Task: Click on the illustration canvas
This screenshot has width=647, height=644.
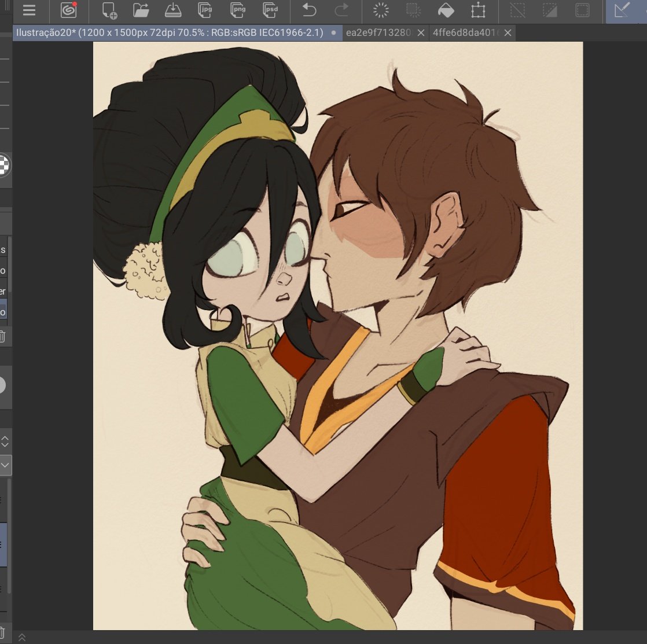Action: (337, 336)
